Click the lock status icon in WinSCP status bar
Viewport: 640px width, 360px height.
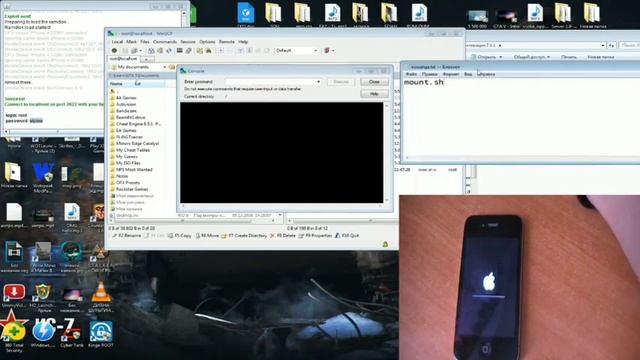(385, 244)
